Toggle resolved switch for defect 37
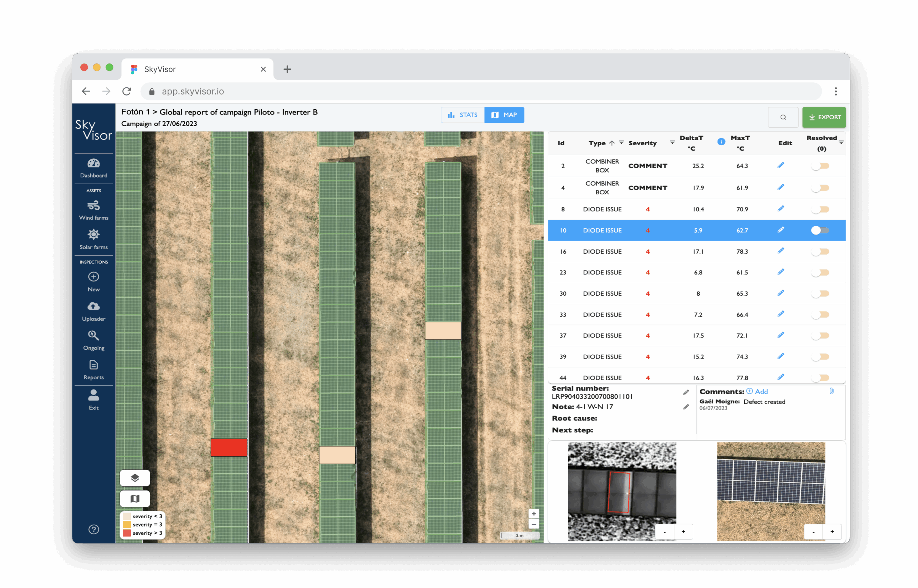This screenshot has height=588, width=918. (820, 336)
